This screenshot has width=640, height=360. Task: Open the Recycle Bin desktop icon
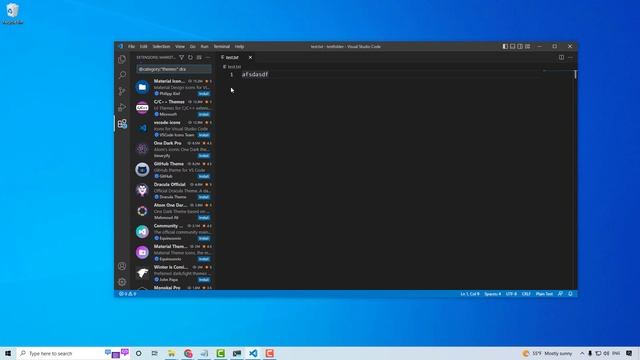click(x=13, y=14)
